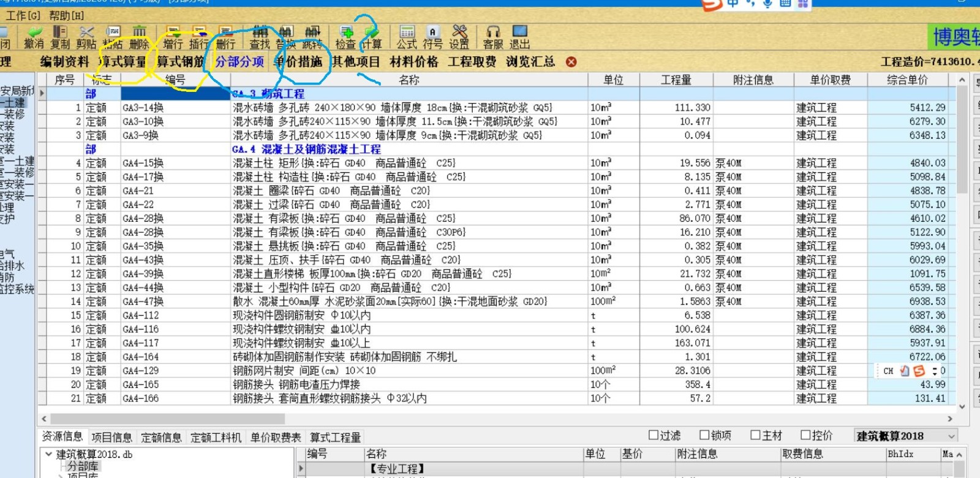Enable the 过滤 checkbox

coord(654,435)
